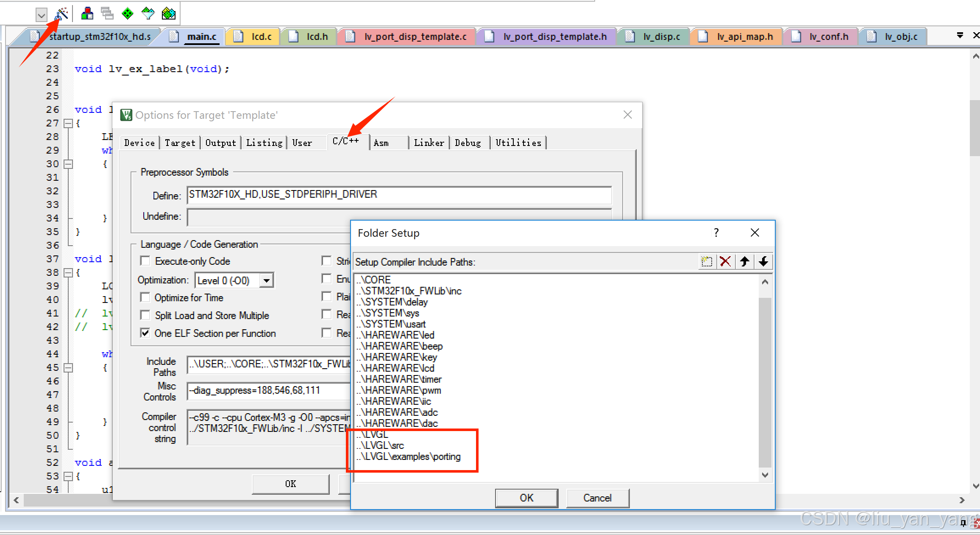980x535 pixels.
Task: Click the green diamond Run-Time Environment icon
Action: (127, 14)
